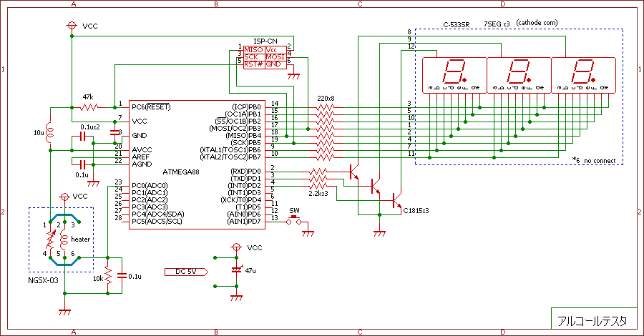
Task: Select the heater coil symbol in the sensor
Action: 64,240
